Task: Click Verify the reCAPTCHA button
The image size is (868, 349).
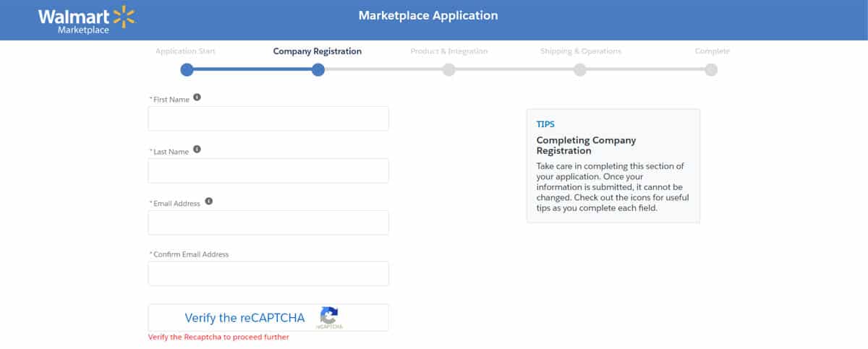Action: (x=268, y=318)
